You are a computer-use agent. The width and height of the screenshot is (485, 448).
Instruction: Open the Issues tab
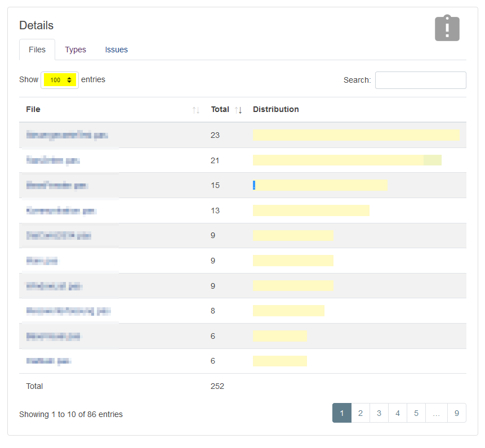tap(116, 50)
